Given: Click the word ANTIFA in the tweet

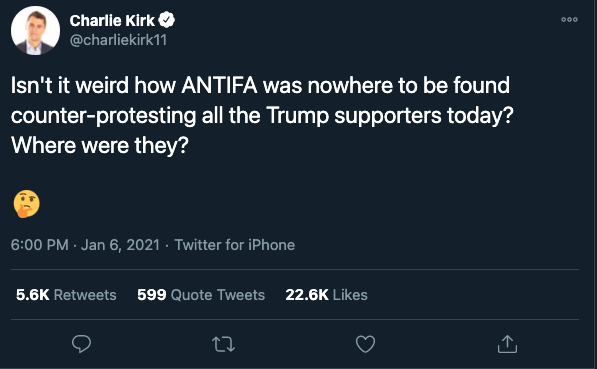Looking at the screenshot, I should pos(219,85).
